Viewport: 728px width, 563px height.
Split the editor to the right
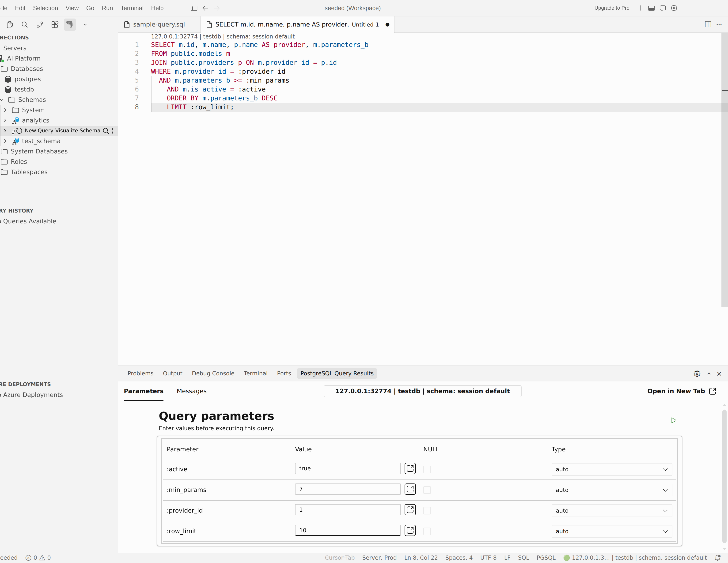(x=708, y=24)
